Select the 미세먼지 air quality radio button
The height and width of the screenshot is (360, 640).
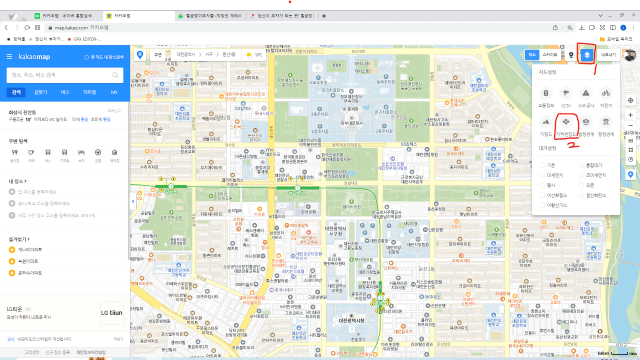point(542,175)
